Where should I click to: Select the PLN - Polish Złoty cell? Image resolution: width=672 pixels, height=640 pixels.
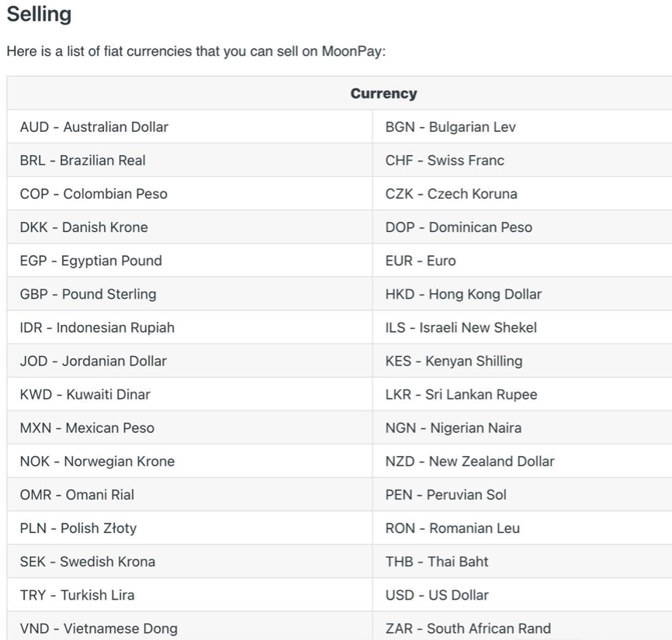point(78,528)
